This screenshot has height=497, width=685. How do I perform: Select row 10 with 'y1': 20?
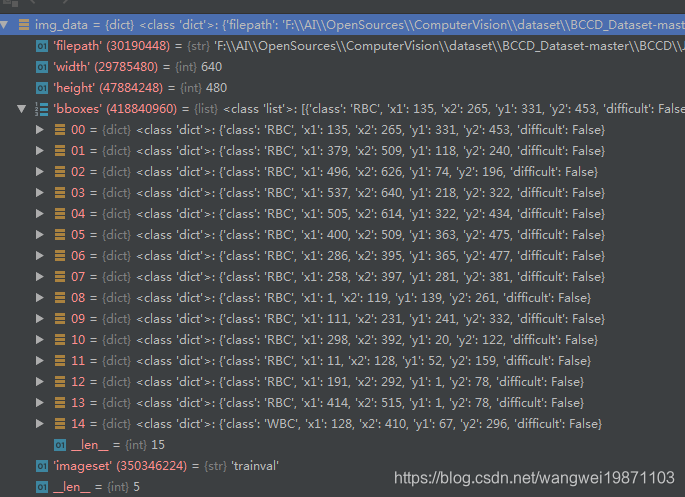click(342, 339)
